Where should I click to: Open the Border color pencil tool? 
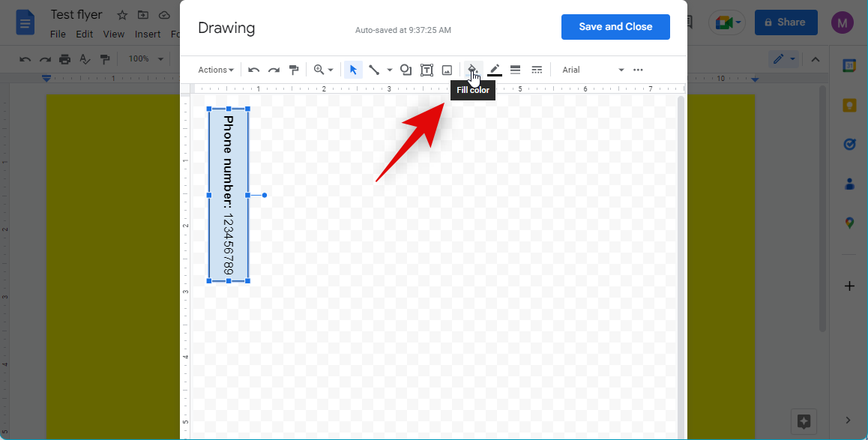pyautogui.click(x=495, y=70)
